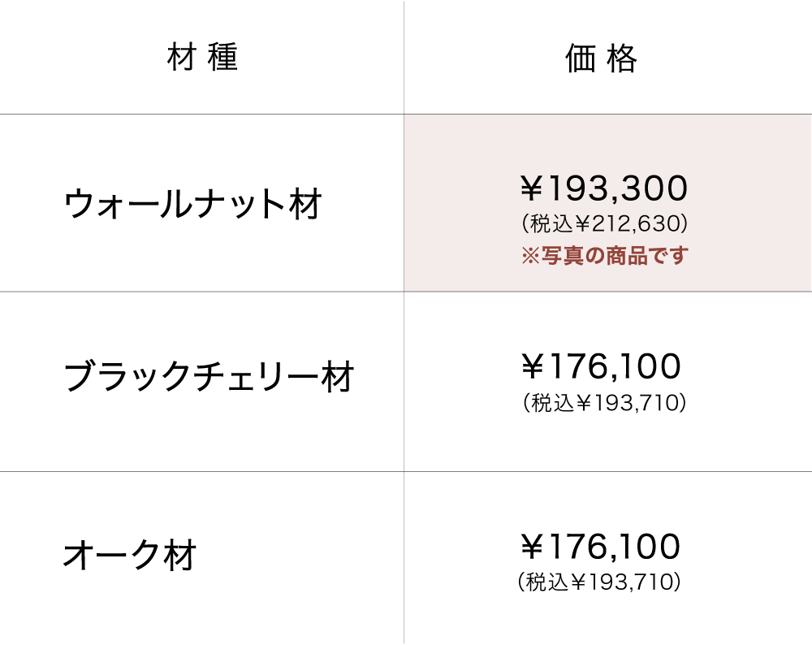Click the 格 character in the 価格 header
This screenshot has height=645, width=812.
click(623, 58)
